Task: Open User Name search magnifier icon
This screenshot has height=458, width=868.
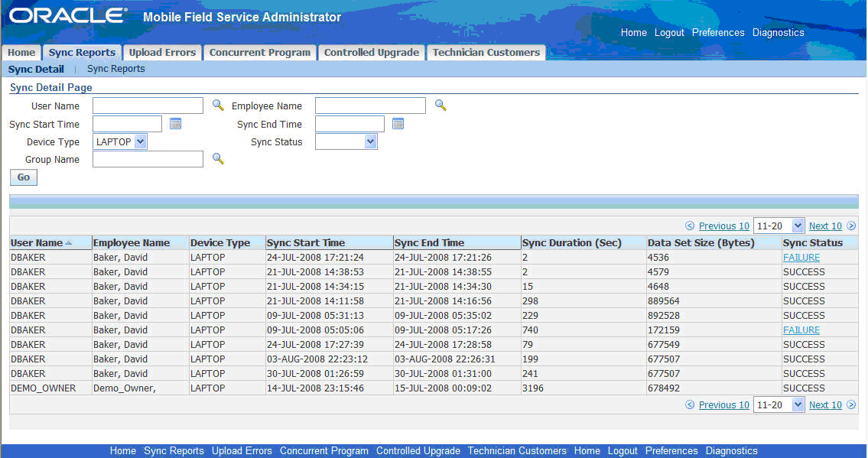Action: [218, 105]
